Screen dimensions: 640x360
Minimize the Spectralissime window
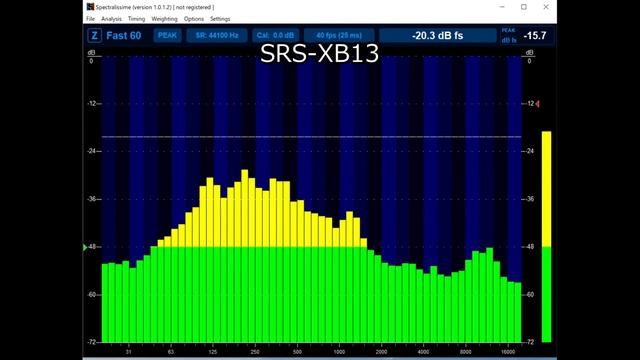(x=502, y=7)
